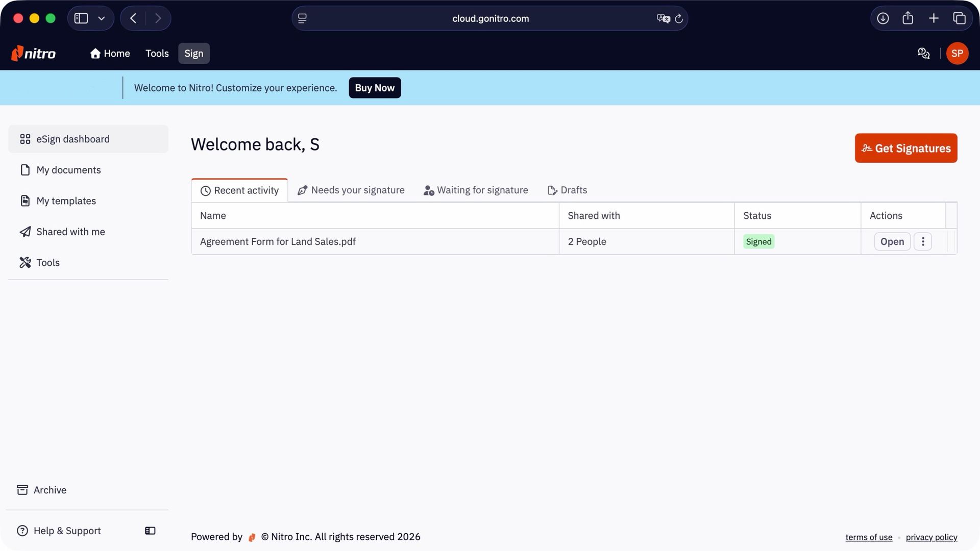Open eSign dashboard in sidebar
980x551 pixels.
[x=88, y=139]
